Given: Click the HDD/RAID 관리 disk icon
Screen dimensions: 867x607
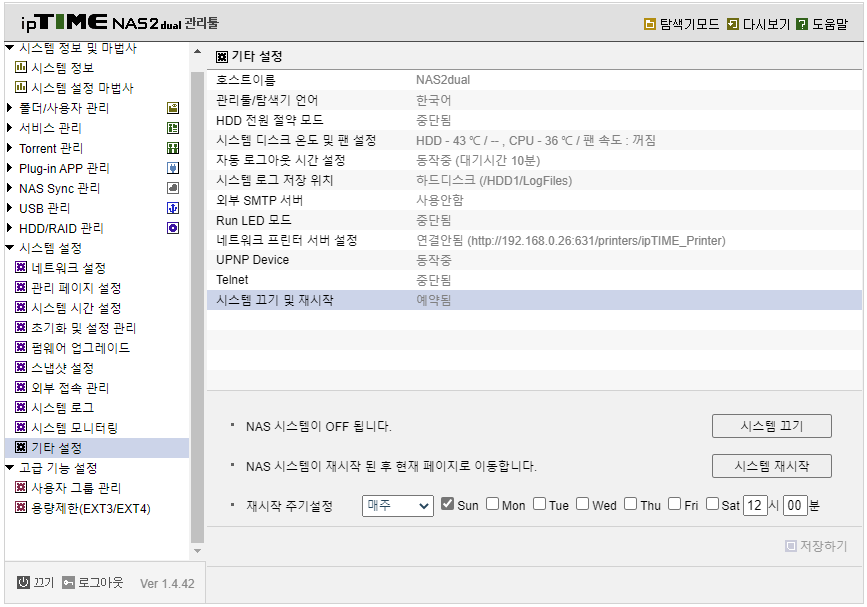Looking at the screenshot, I should pos(173,228).
